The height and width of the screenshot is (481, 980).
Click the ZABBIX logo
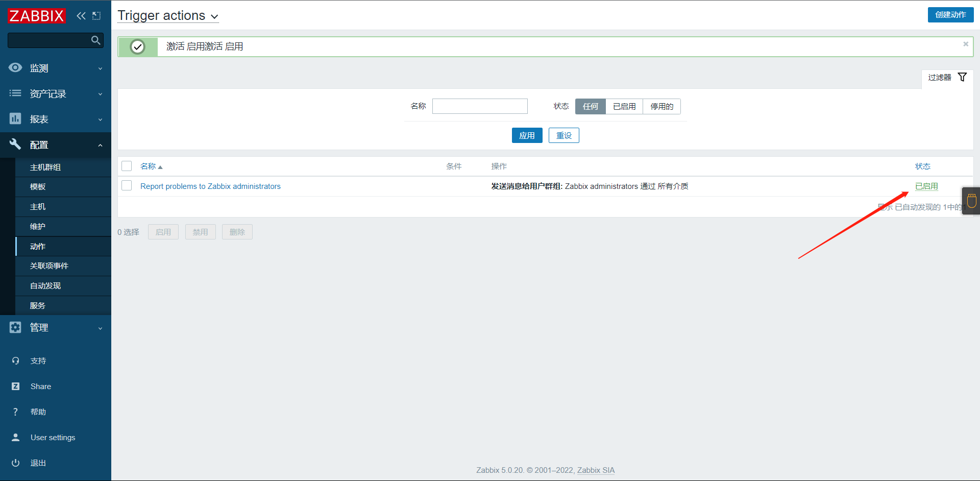coord(37,16)
